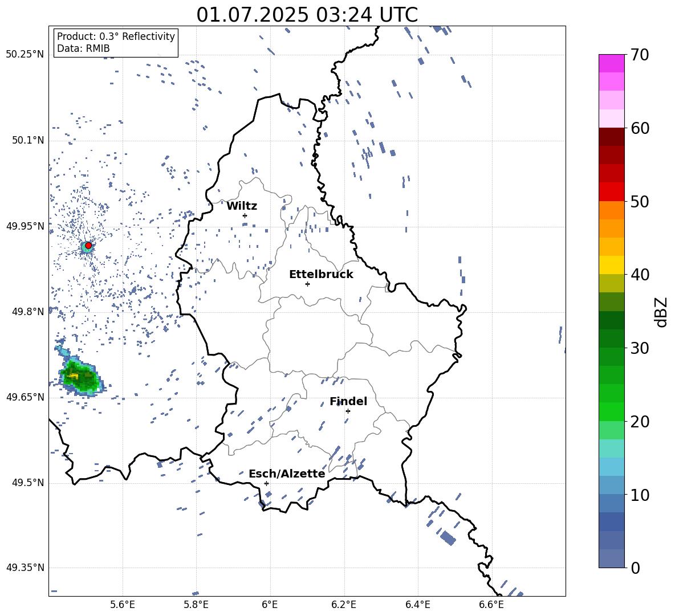The width and height of the screenshot is (675, 616).
Task: Click the 49.8°N latitude label
Action: [28, 312]
